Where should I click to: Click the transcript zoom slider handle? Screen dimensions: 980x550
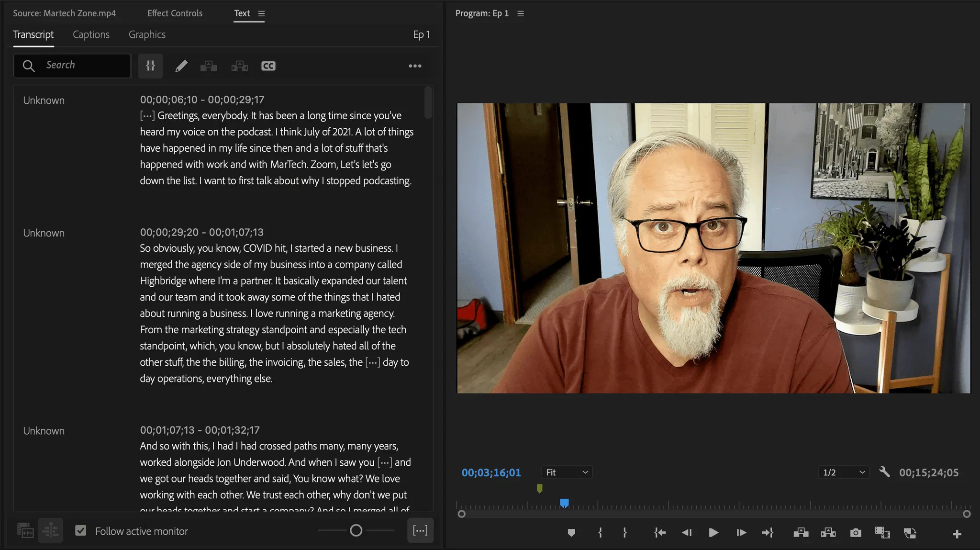tap(356, 530)
